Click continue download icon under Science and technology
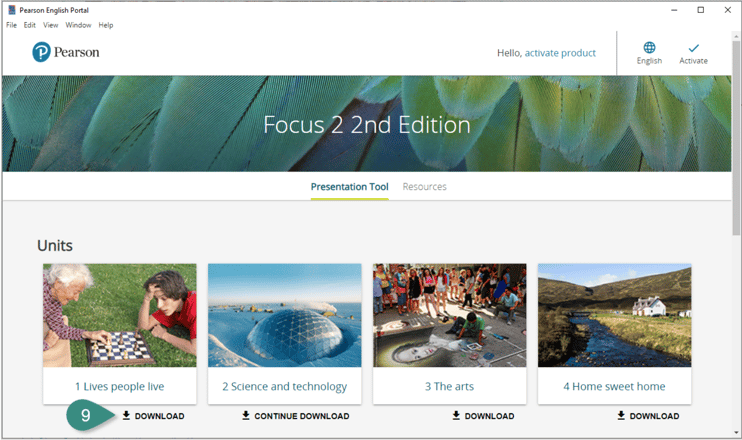Screen dimensions: 742x440 pos(246,416)
